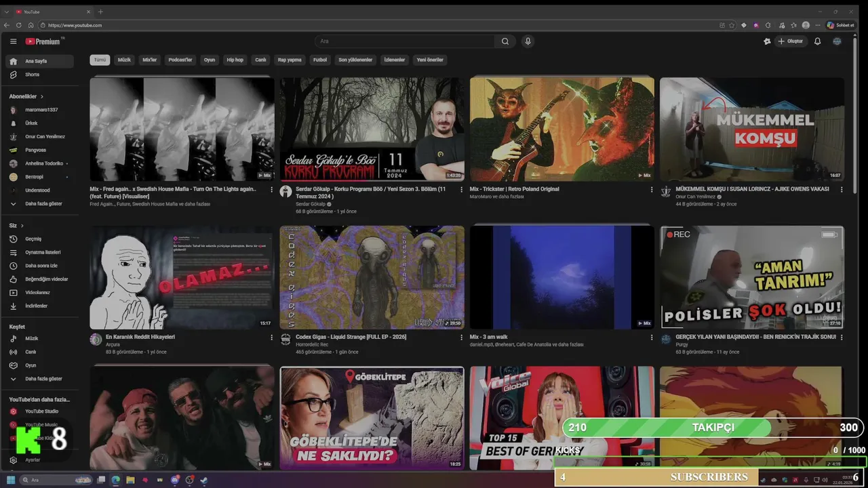This screenshot has height=488, width=868.
Task: Open options menu for Serdar Gökalp video
Action: click(462, 190)
